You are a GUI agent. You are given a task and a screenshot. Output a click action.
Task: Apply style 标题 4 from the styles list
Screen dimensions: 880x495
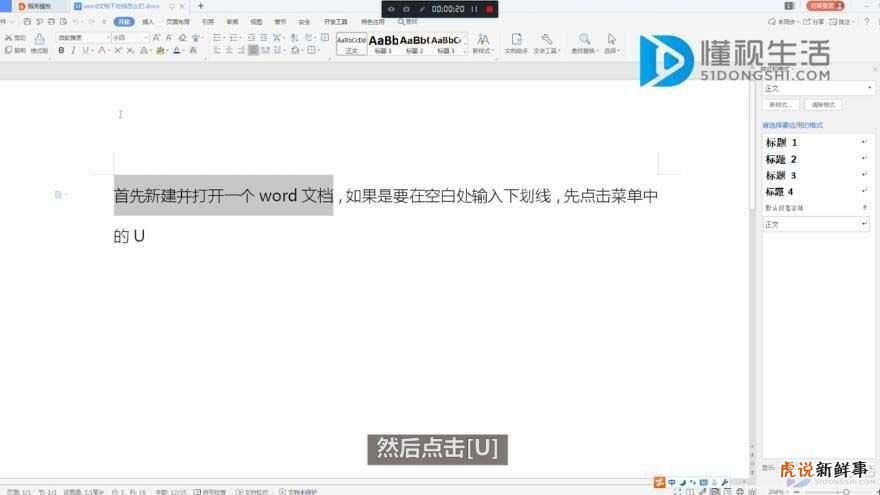tap(816, 192)
